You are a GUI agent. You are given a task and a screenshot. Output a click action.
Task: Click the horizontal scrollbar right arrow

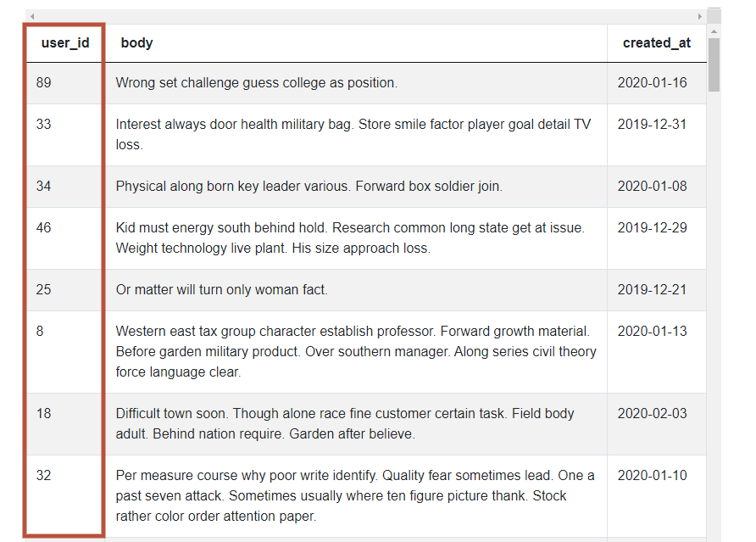point(700,16)
